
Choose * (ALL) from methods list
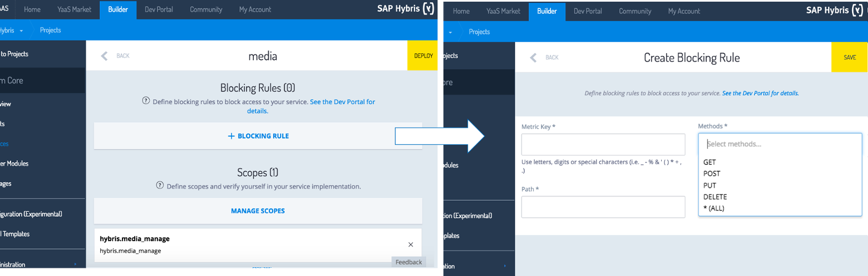tap(714, 208)
